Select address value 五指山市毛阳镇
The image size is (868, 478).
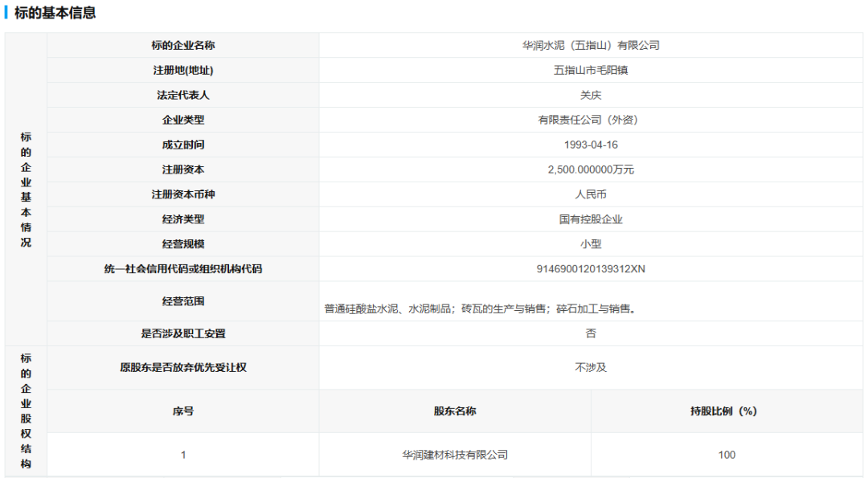tap(591, 70)
